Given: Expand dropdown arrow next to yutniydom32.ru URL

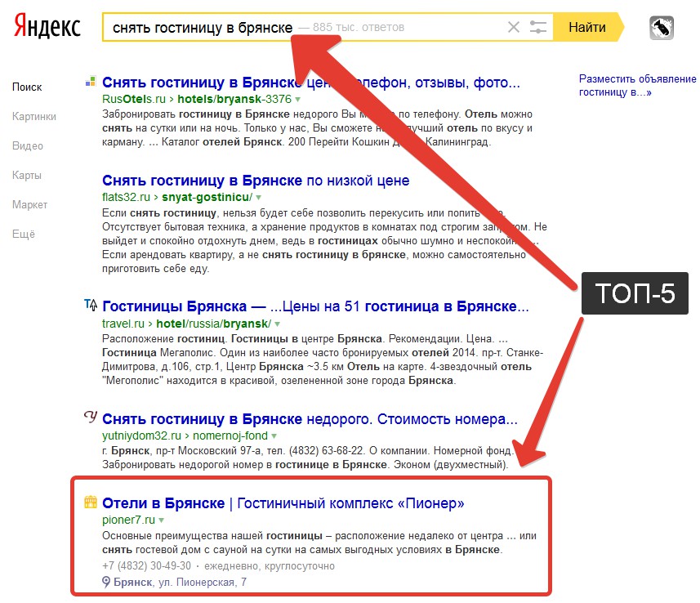Looking at the screenshot, I should point(274,436).
